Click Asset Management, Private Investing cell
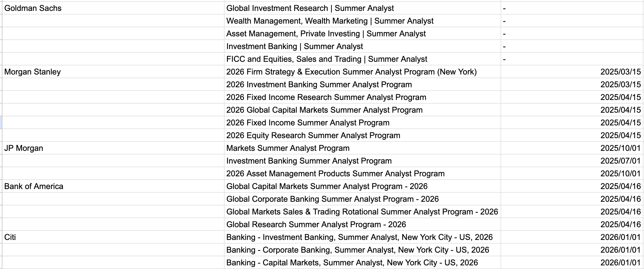This screenshot has width=644, height=269. point(326,34)
